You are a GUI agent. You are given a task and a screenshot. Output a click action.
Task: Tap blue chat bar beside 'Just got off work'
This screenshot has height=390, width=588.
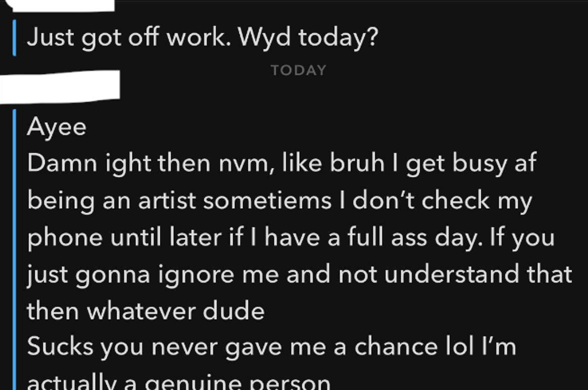pos(14,38)
